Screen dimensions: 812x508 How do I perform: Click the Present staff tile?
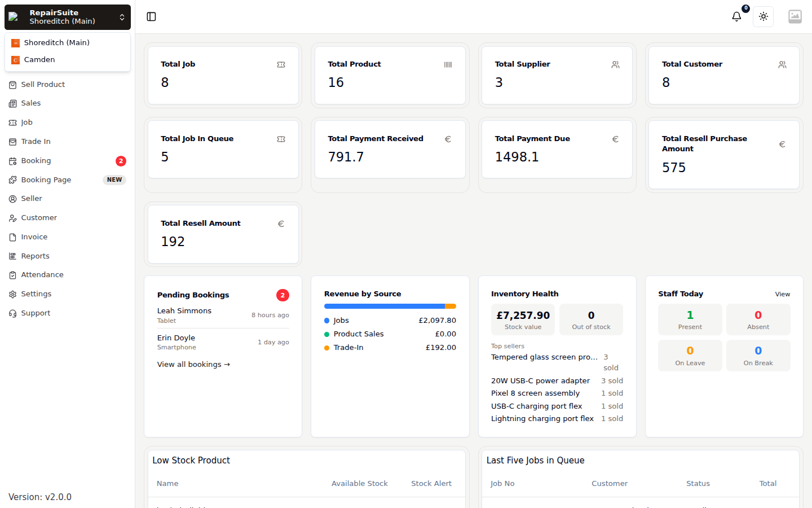pyautogui.click(x=690, y=319)
